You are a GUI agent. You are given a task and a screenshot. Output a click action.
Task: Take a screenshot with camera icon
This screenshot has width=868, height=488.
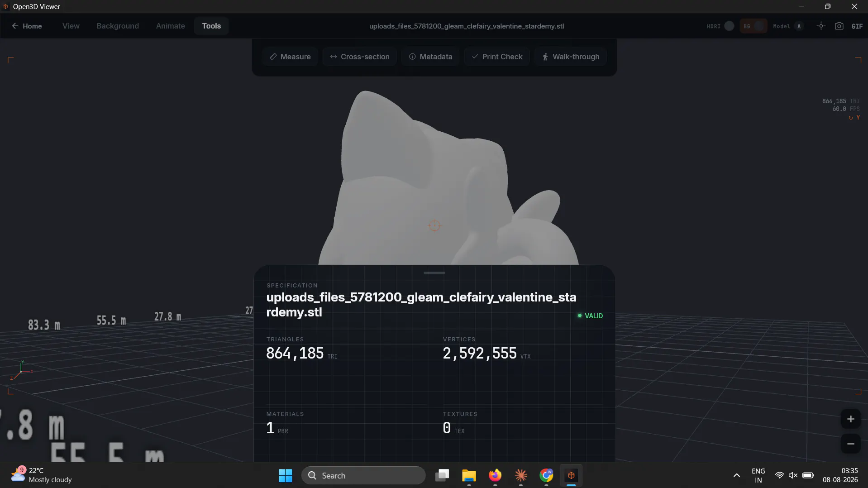click(839, 26)
